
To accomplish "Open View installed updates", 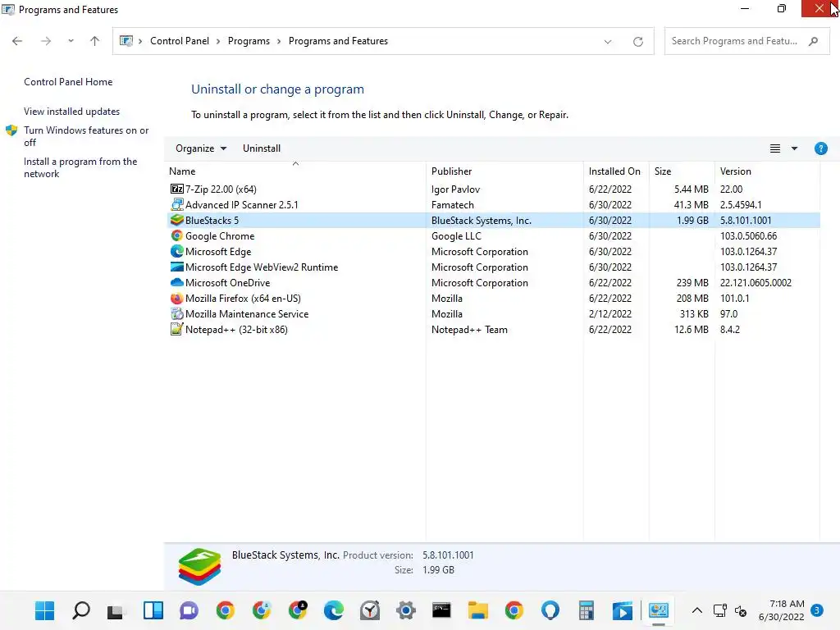I will tap(72, 112).
